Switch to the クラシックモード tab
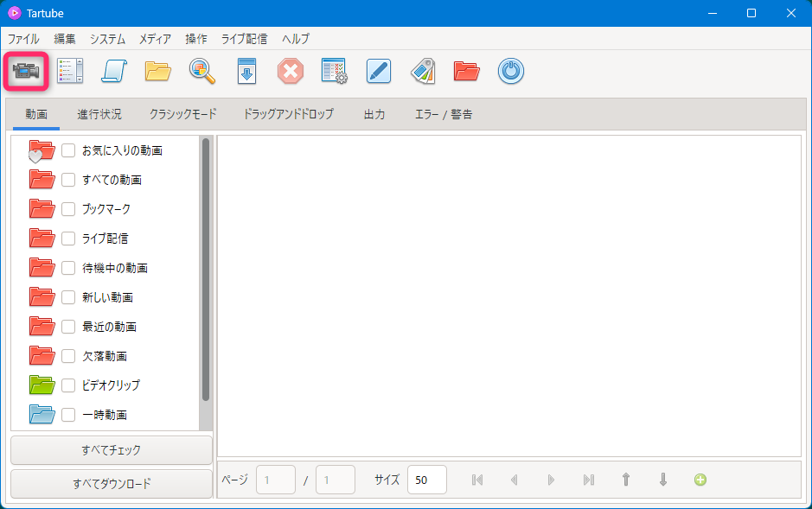The height and width of the screenshot is (509, 812). (182, 114)
